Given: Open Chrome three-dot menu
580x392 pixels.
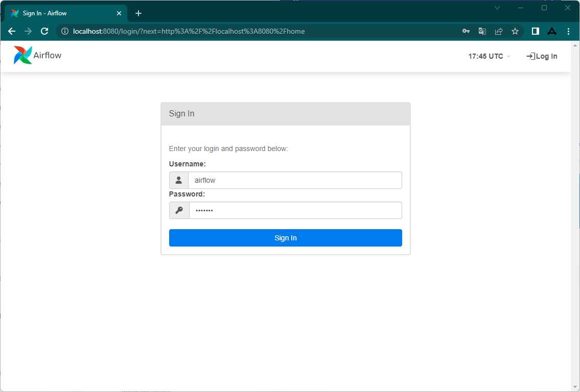Looking at the screenshot, I should click(x=569, y=32).
